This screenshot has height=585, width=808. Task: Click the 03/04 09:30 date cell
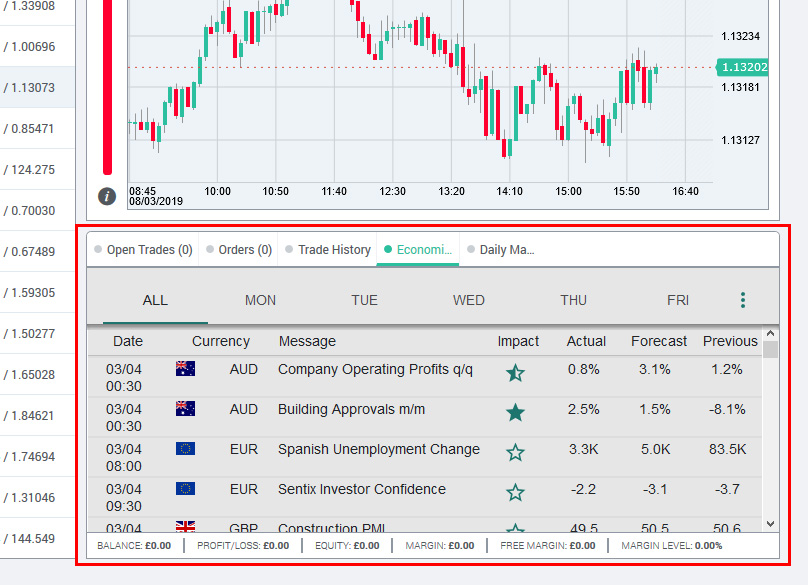(x=124, y=497)
